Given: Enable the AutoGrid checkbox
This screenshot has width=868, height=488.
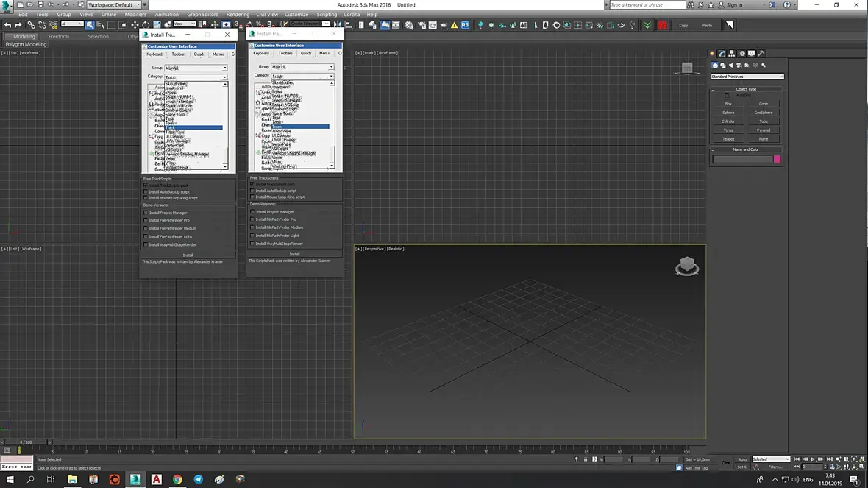Looking at the screenshot, I should click(x=728, y=96).
